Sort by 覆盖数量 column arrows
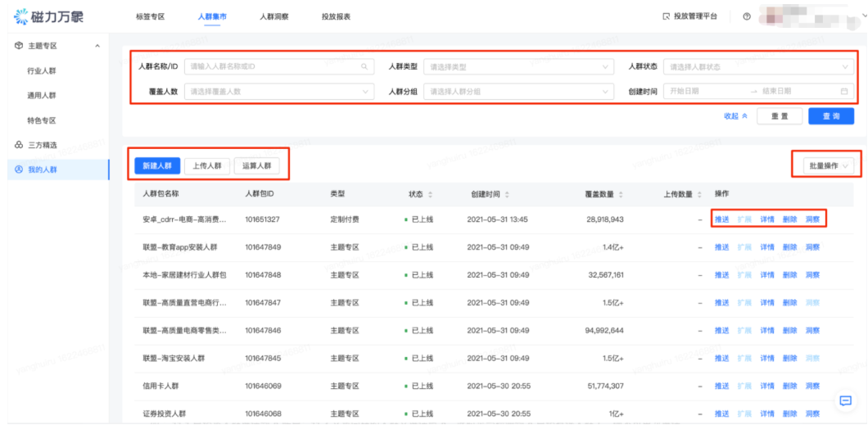This screenshot has width=868, height=425. tap(621, 195)
